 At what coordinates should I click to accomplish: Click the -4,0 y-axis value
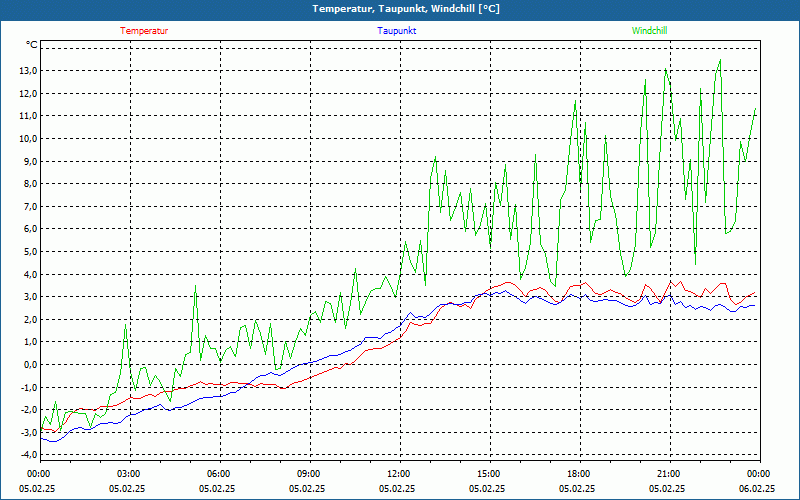click(x=29, y=455)
